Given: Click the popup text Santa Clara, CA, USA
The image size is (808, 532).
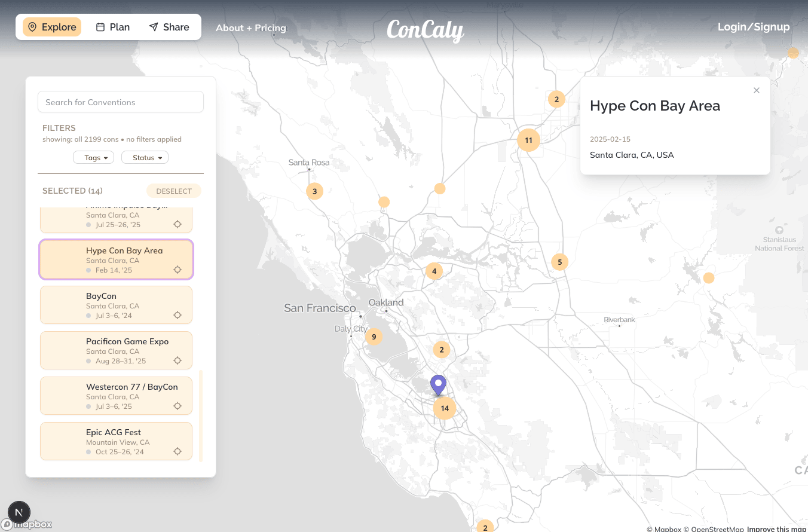Looking at the screenshot, I should 632,155.
